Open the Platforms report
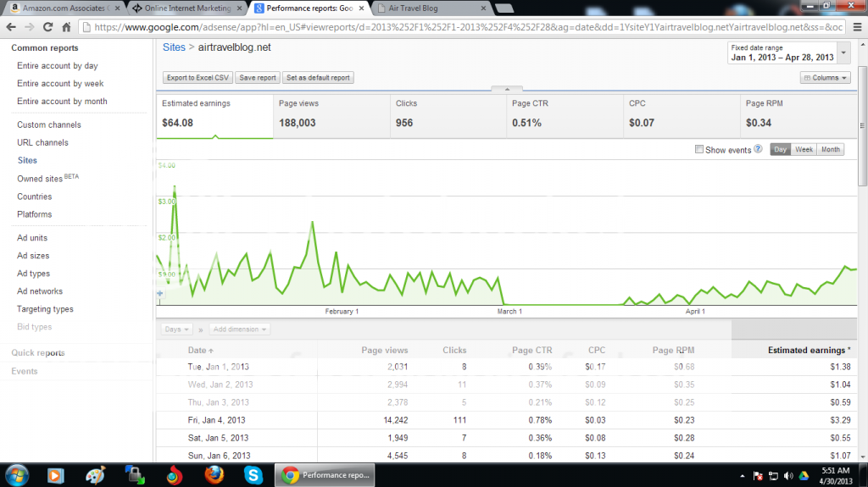This screenshot has height=487, width=868. tap(34, 214)
